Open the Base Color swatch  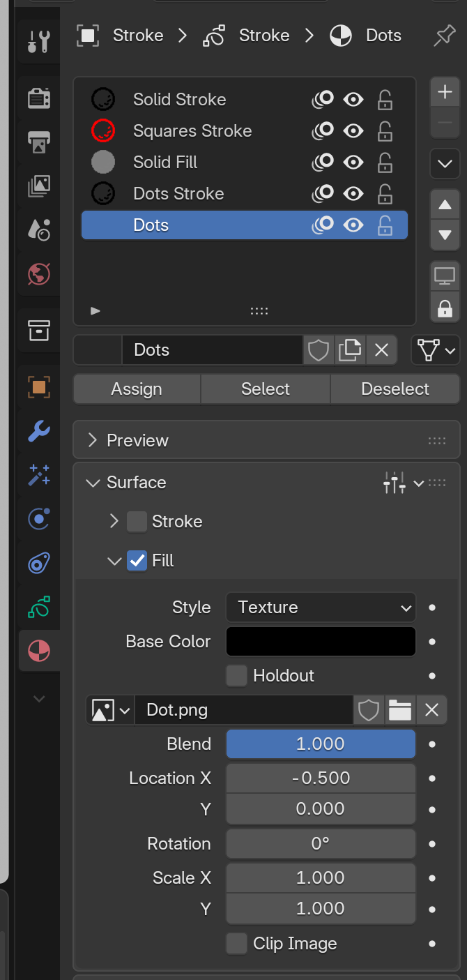pos(321,642)
